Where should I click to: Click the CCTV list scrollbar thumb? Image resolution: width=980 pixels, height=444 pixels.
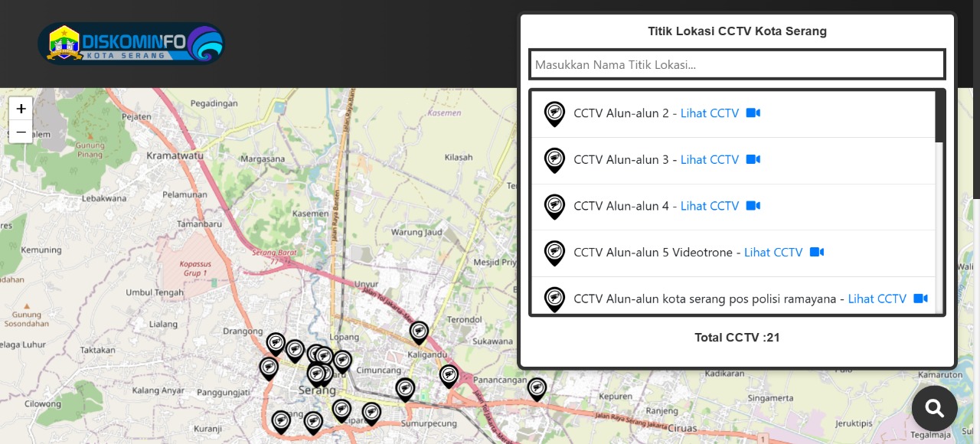939,116
